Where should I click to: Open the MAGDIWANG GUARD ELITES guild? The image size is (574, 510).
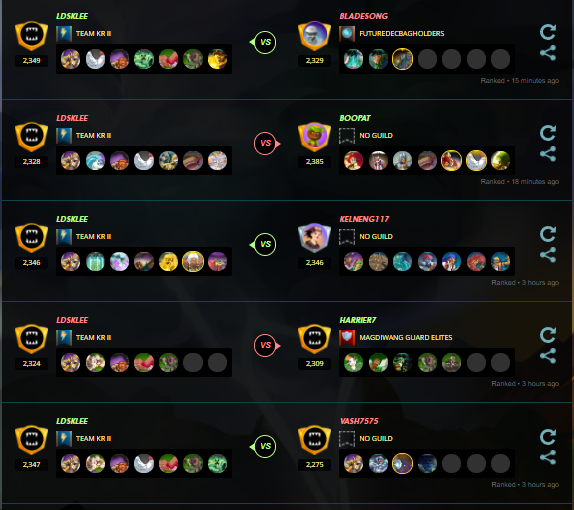point(406,337)
